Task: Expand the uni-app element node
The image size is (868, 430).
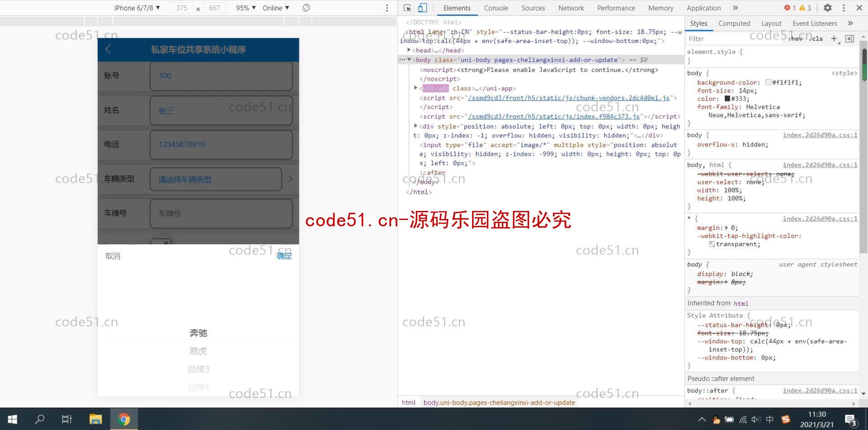Action: click(415, 88)
